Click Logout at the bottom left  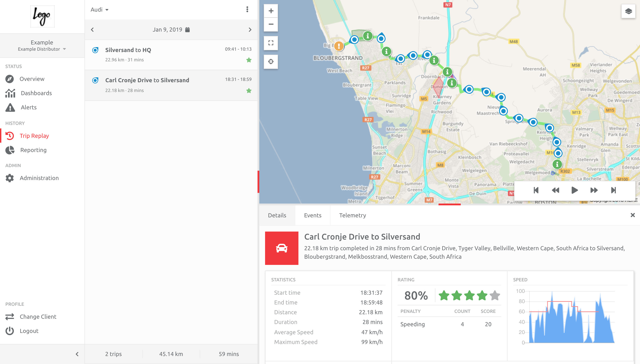click(x=29, y=331)
